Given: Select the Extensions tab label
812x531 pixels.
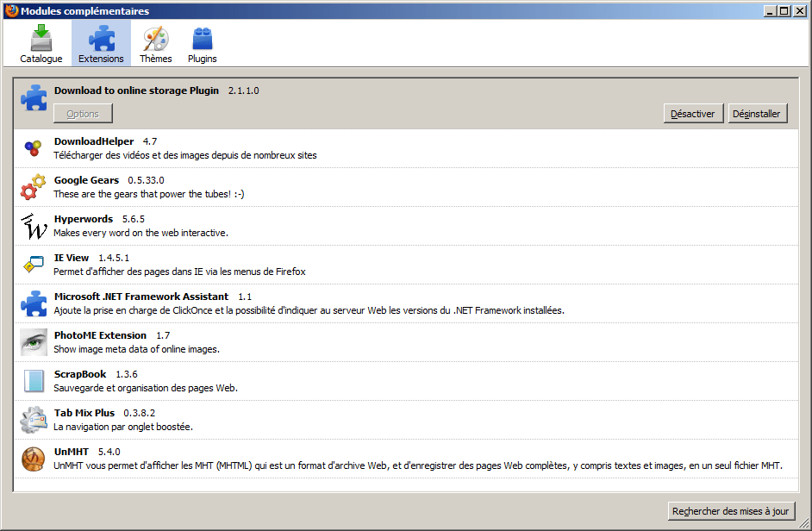Looking at the screenshot, I should click(101, 59).
